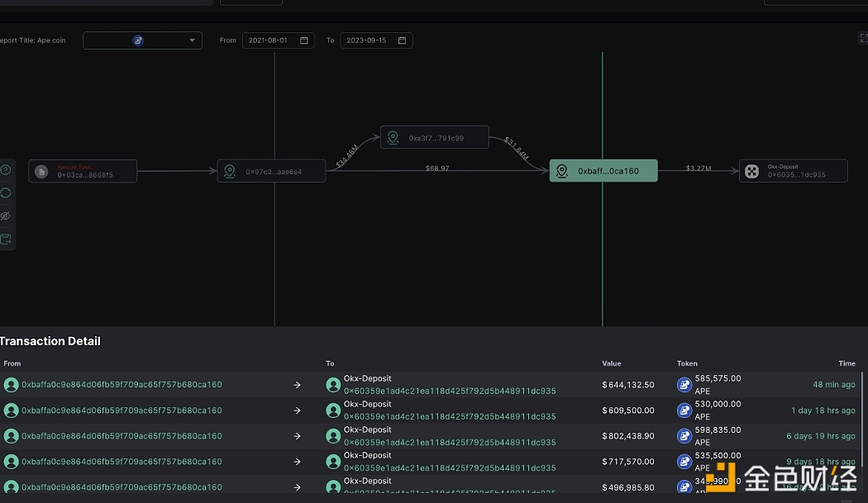Click arrow icon in the $609,500.00 row
The height and width of the screenshot is (503, 868).
pos(298,410)
